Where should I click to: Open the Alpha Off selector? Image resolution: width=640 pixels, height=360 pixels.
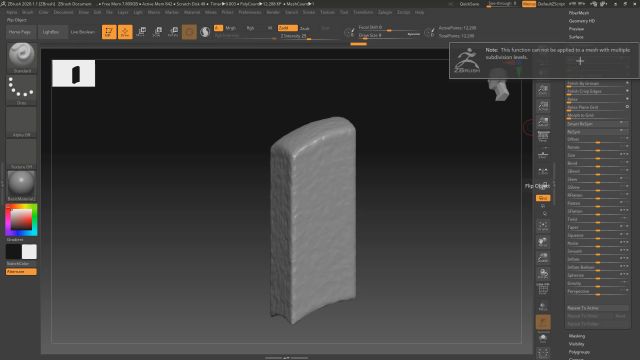(x=22, y=122)
